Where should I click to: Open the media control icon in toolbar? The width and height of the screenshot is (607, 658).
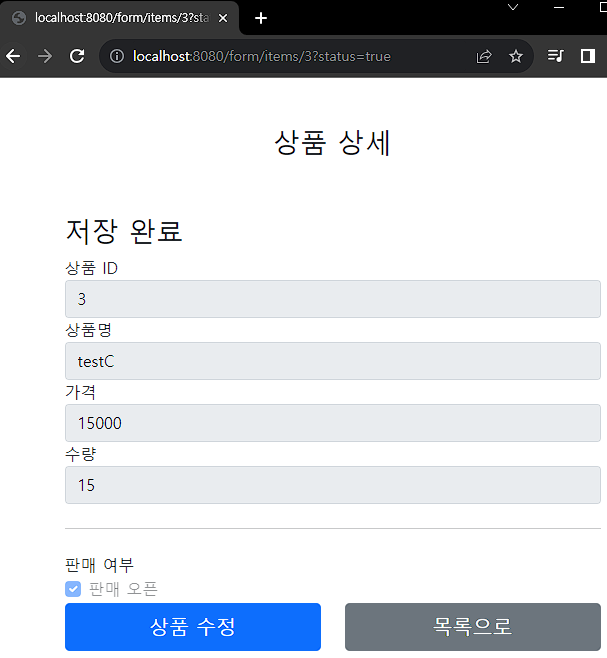(556, 56)
